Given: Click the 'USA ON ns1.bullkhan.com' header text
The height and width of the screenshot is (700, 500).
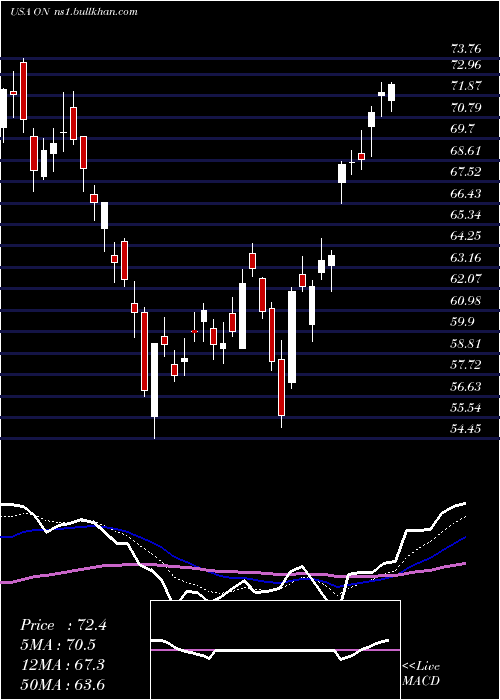Looking at the screenshot, I should point(74,12).
